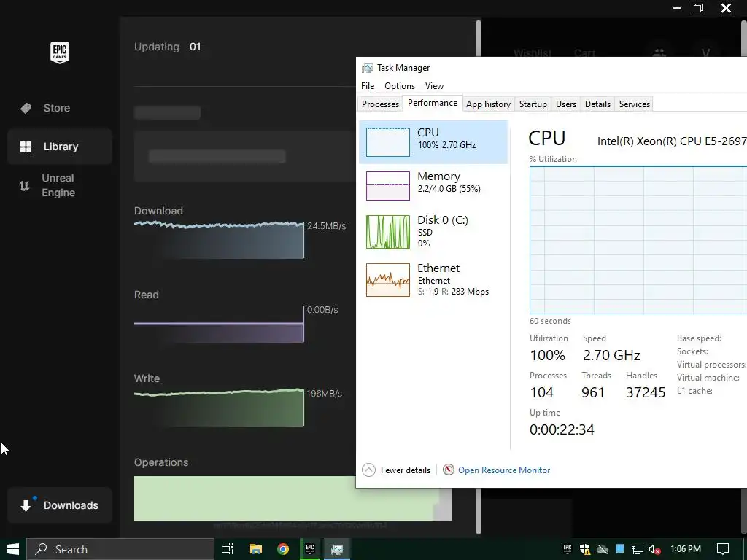Click the 0.00B/s read speed value
The width and height of the screenshot is (747, 560).
tap(322, 310)
